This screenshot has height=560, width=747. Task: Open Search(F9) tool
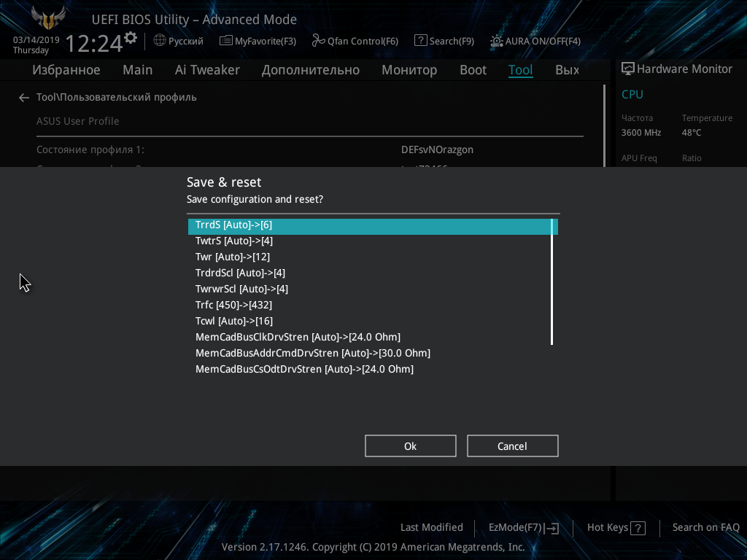[444, 41]
